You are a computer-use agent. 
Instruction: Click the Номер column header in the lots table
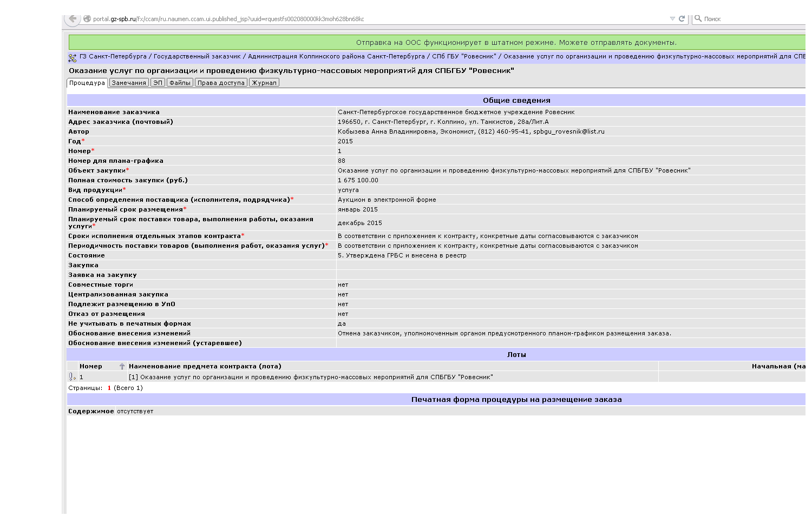pyautogui.click(x=91, y=366)
